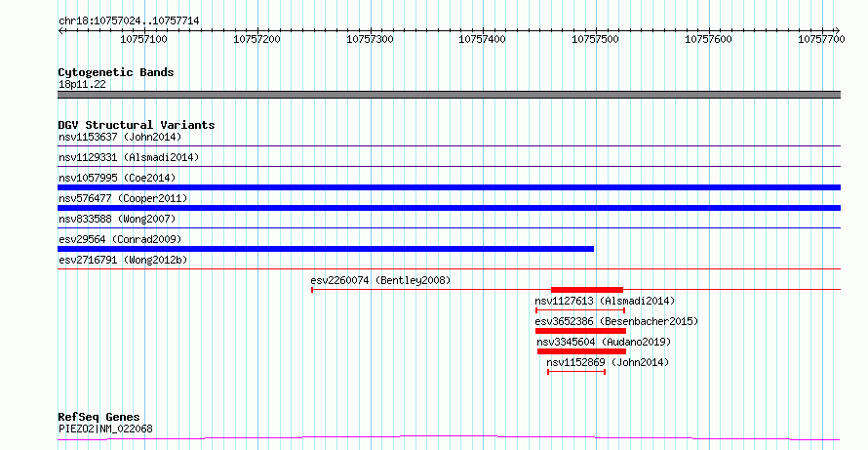Select ruler position 10757700

821,39
